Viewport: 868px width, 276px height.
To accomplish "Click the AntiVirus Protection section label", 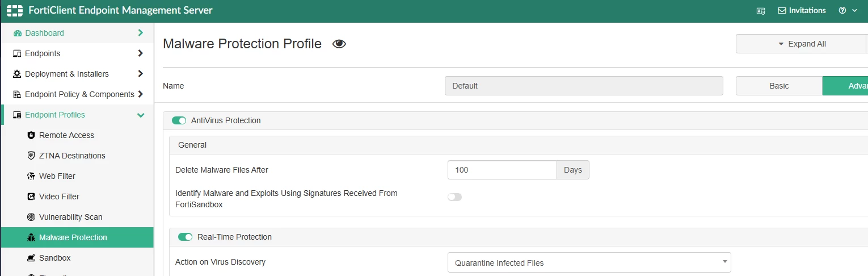I will pyautogui.click(x=226, y=120).
